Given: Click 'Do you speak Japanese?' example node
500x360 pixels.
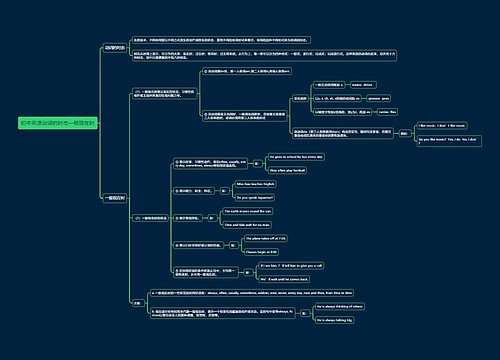Looking at the screenshot, I should [x=255, y=198].
